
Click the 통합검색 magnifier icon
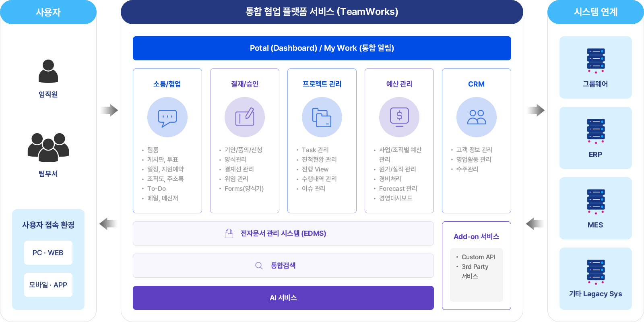pos(259,266)
